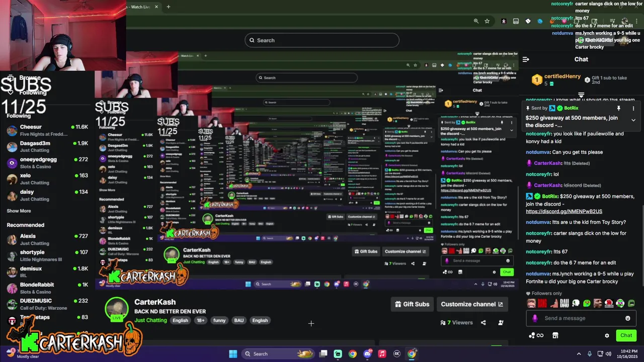Select the skull emote in emote row

(x=576, y=303)
